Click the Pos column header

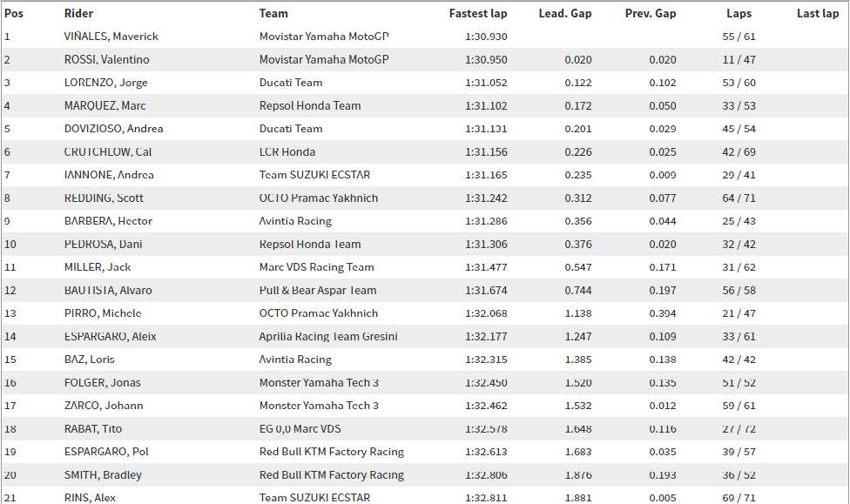14,14
